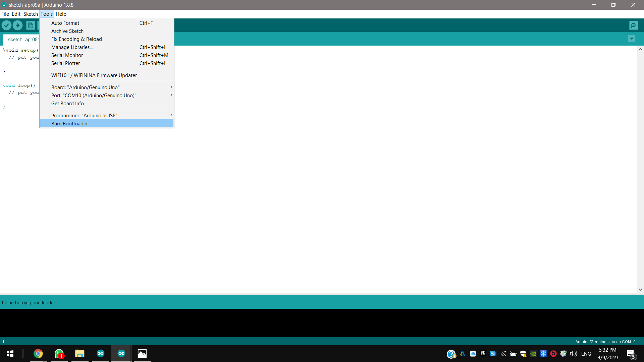Screen dimensions: 644x362
Task: Open the notification center icon
Action: 631,354
